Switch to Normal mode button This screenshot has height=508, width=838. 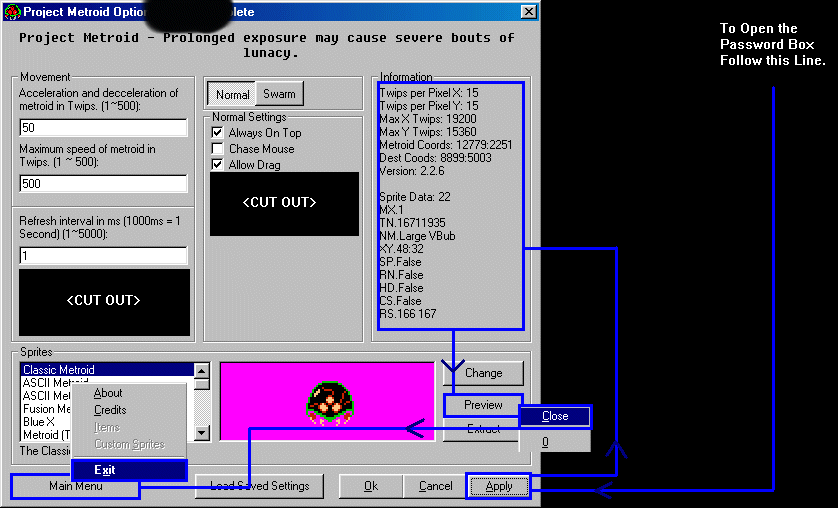tap(231, 95)
